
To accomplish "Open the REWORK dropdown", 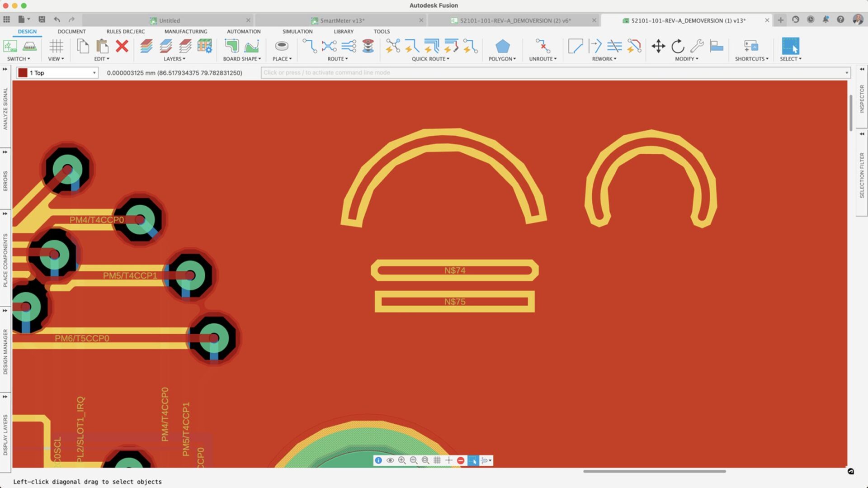I will point(604,59).
